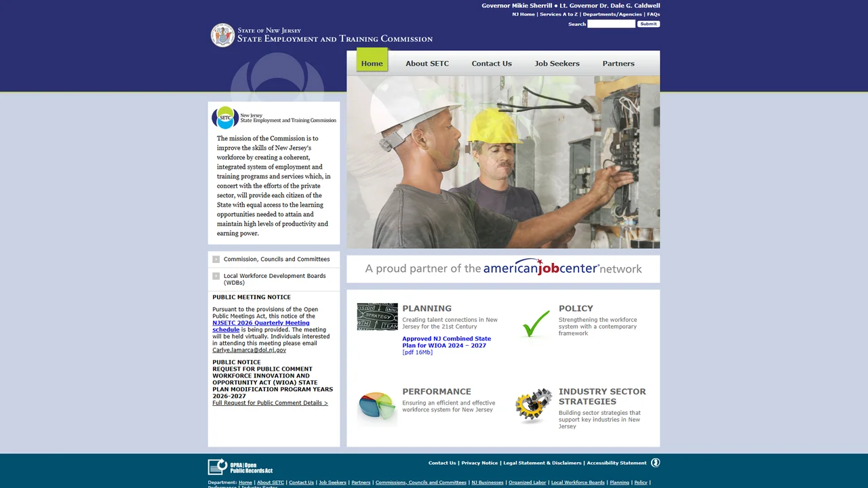
Task: Click the electricians hero photo
Action: [503, 162]
